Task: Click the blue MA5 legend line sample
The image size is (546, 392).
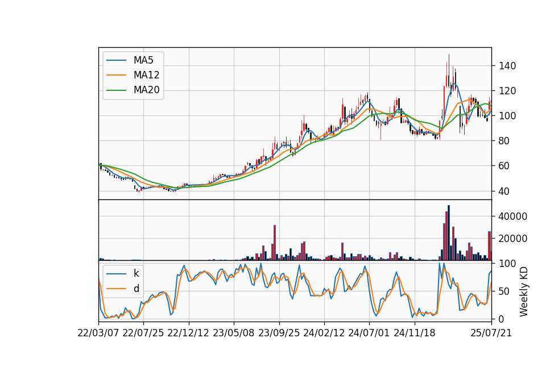Action: [116, 60]
